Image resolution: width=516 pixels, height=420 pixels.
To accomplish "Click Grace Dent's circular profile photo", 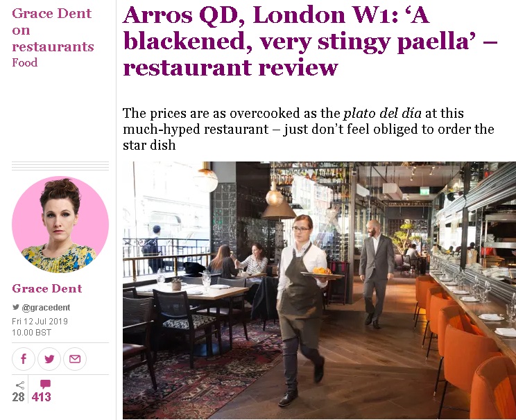I will 60,225.
